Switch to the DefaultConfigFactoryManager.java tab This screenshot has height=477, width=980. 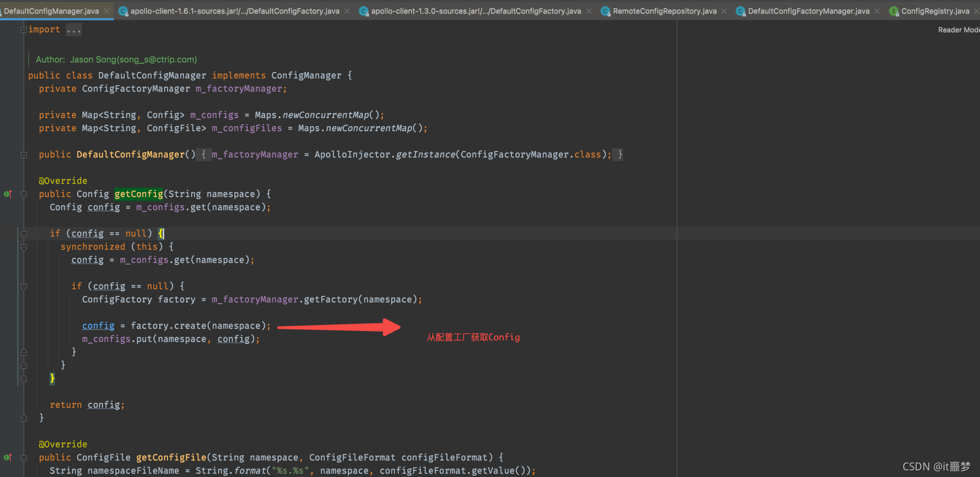pyautogui.click(x=809, y=11)
